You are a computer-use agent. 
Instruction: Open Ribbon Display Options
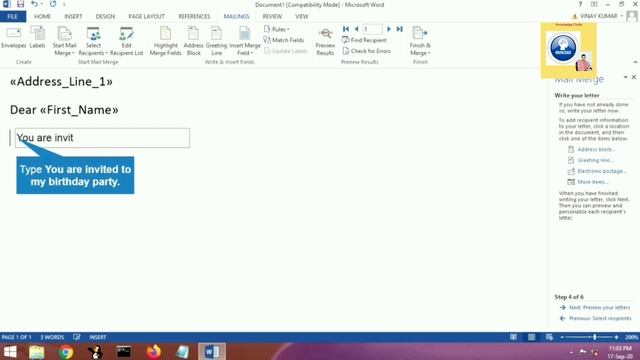pos(594,4)
